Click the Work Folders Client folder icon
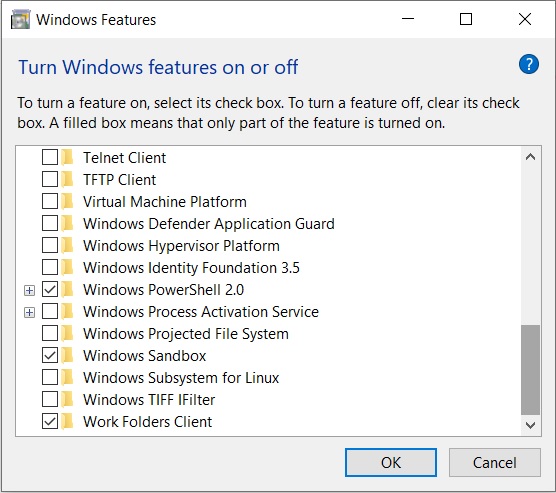556x493 pixels. click(x=67, y=421)
